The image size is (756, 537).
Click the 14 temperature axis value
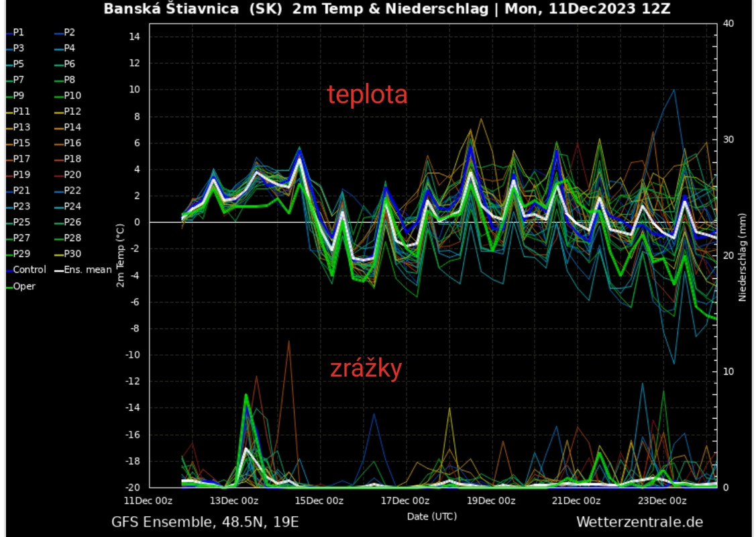(x=135, y=37)
